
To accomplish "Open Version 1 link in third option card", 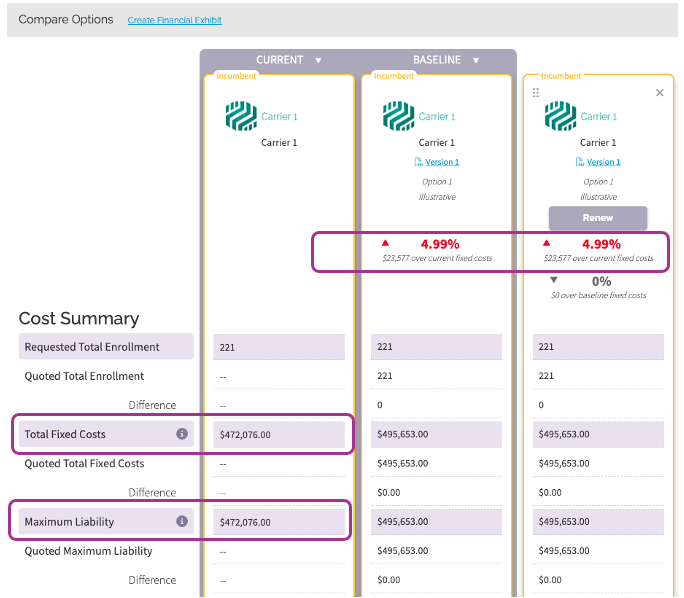I will click(x=603, y=162).
